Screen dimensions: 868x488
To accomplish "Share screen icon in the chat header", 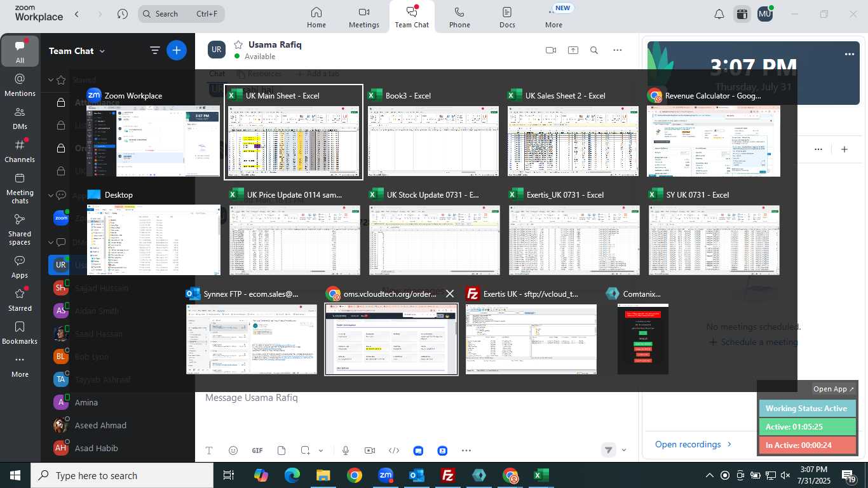I will [573, 50].
